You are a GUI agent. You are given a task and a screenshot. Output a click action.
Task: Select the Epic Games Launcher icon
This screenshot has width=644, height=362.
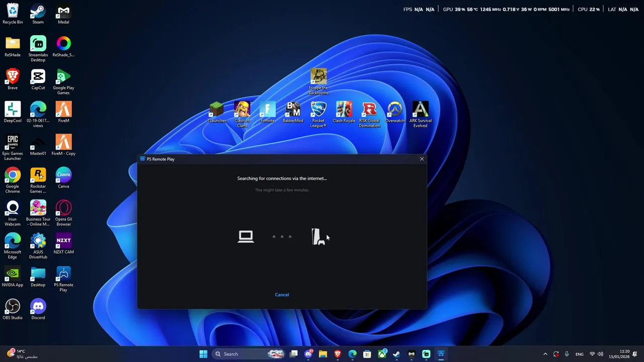(x=13, y=148)
